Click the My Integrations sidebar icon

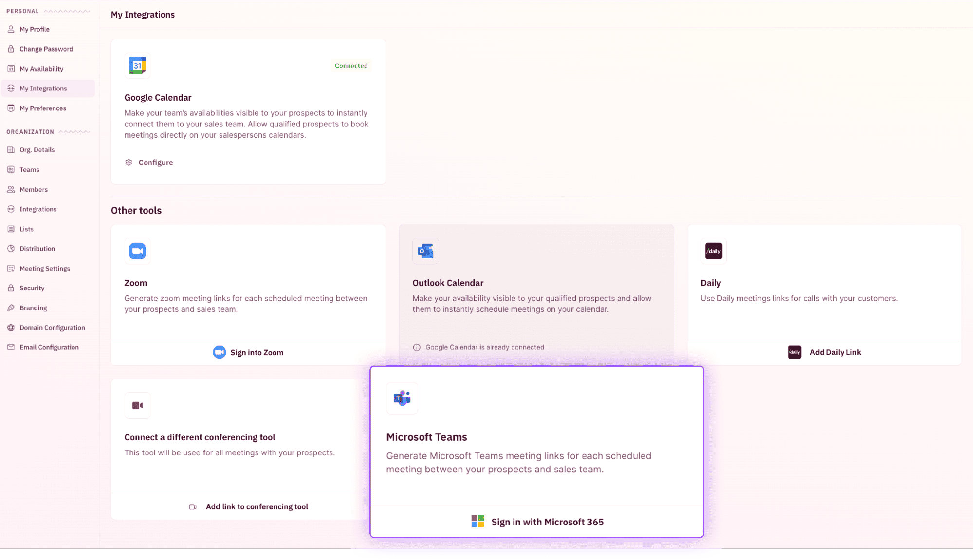(x=11, y=88)
